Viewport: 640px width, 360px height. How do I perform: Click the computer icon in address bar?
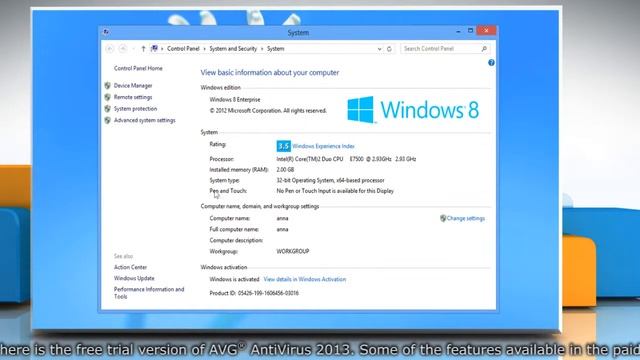154,49
